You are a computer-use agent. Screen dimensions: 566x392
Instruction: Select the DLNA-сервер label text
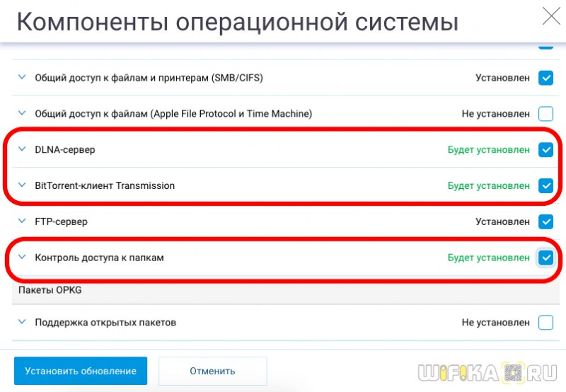tap(65, 149)
